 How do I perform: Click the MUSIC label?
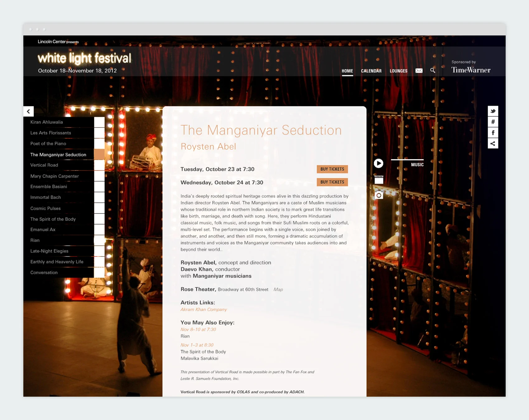coord(417,165)
